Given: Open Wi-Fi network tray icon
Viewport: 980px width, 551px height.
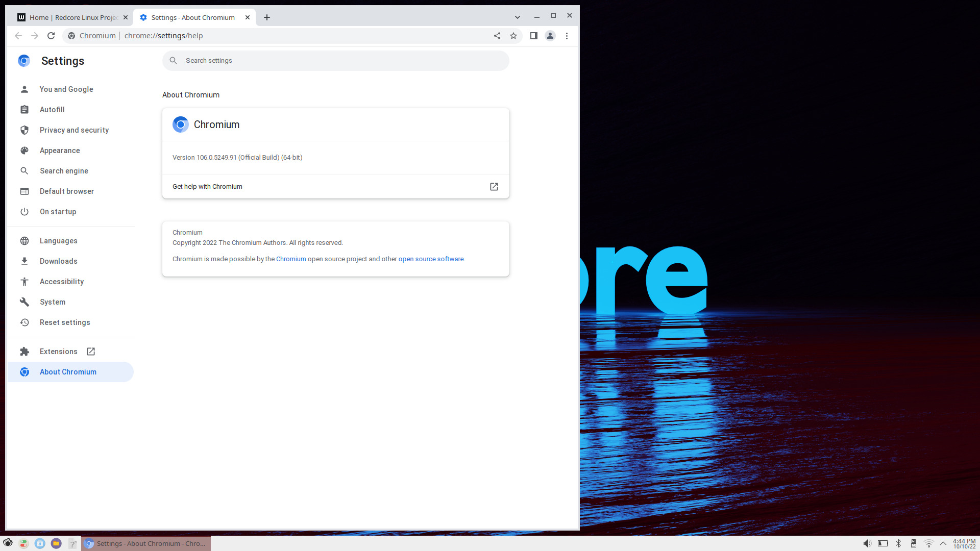Looking at the screenshot, I should (929, 543).
